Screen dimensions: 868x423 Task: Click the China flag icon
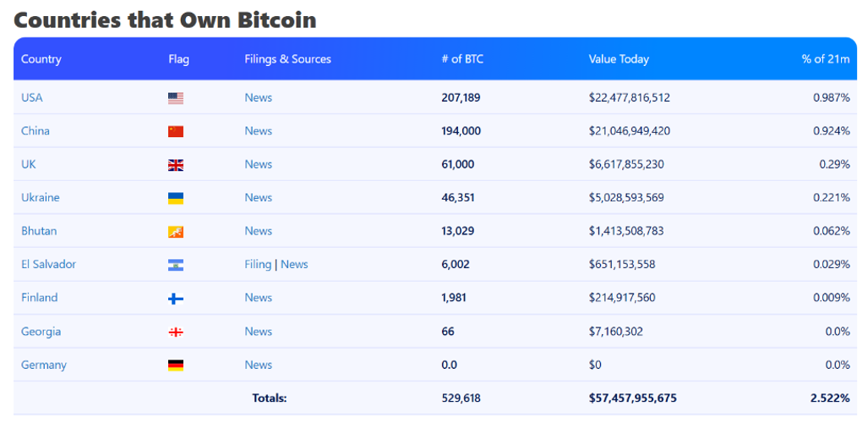(x=176, y=131)
